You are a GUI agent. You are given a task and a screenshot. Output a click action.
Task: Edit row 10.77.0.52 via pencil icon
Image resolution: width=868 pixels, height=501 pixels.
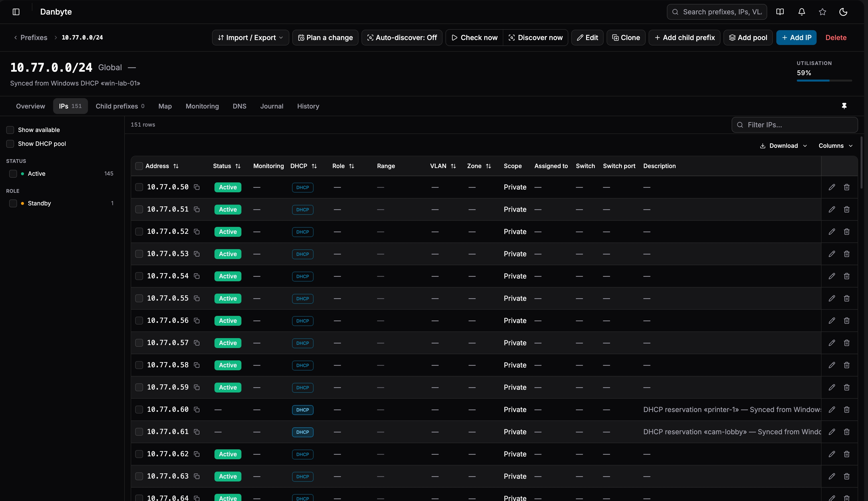pos(831,232)
